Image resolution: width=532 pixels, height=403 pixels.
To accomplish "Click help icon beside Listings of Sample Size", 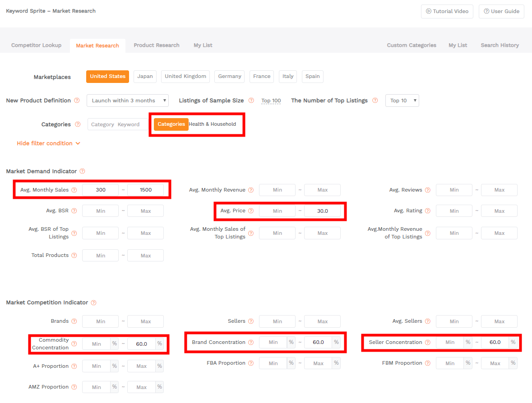I will coord(251,101).
